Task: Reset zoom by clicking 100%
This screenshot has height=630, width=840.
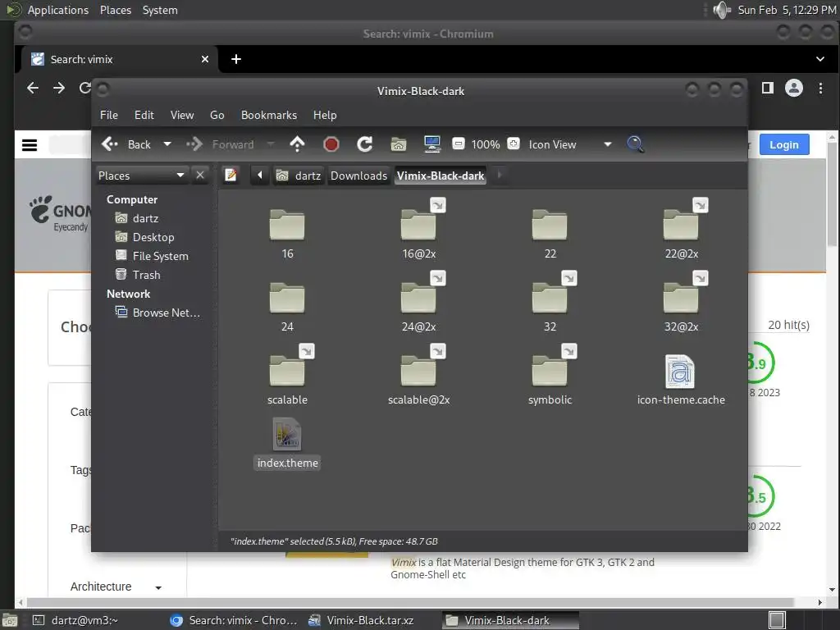Action: click(x=486, y=144)
